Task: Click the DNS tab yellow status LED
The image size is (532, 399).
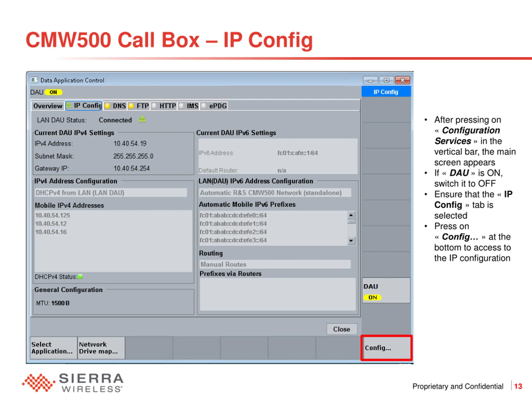Action: (107, 106)
